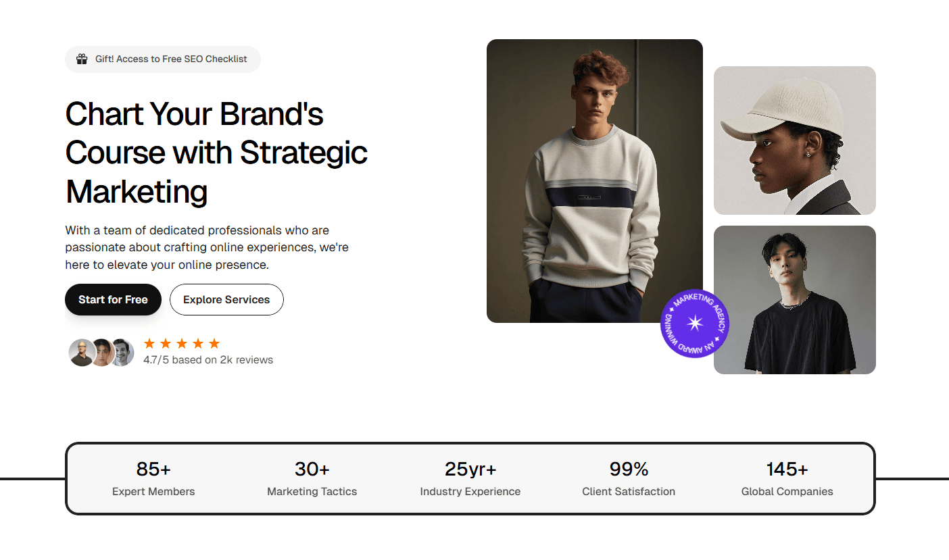Viewport: 949px width, 560px height.
Task: Click the purple award-winning marketing agency badge
Action: point(695,324)
